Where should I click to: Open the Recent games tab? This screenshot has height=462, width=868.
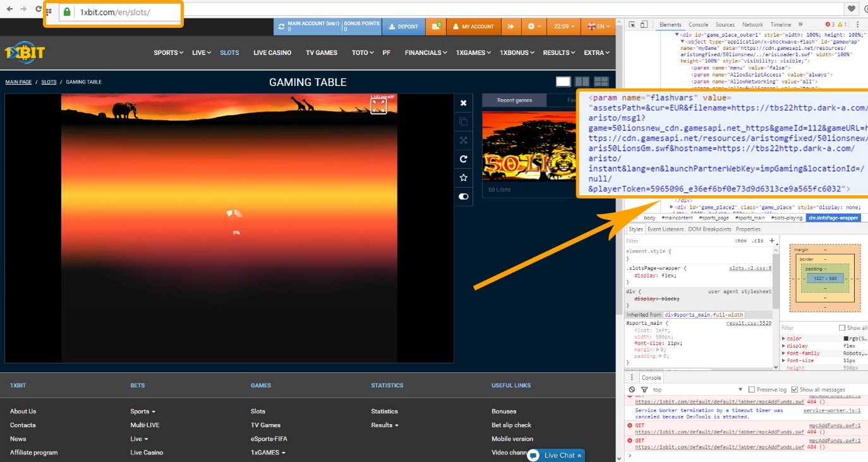point(514,100)
